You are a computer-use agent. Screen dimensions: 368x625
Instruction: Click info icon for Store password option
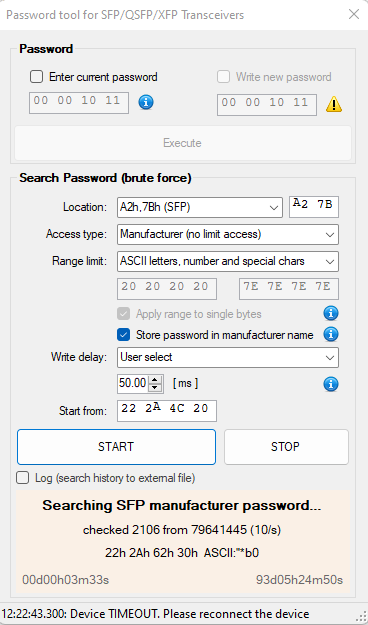click(331, 334)
